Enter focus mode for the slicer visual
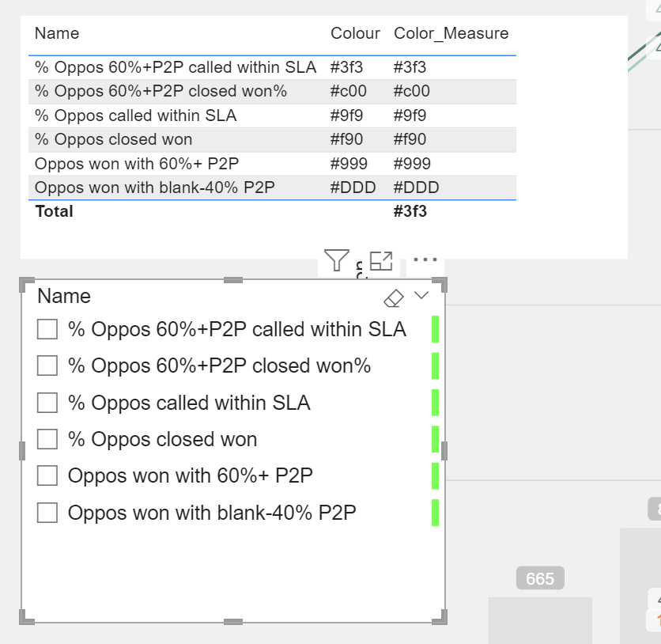This screenshot has height=644, width=661. click(x=381, y=261)
